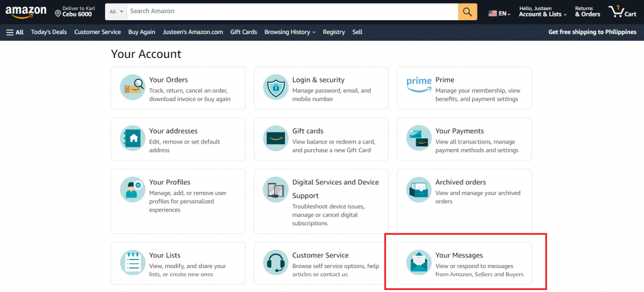Open the Your Lists title
This screenshot has width=644, height=292.
[165, 255]
